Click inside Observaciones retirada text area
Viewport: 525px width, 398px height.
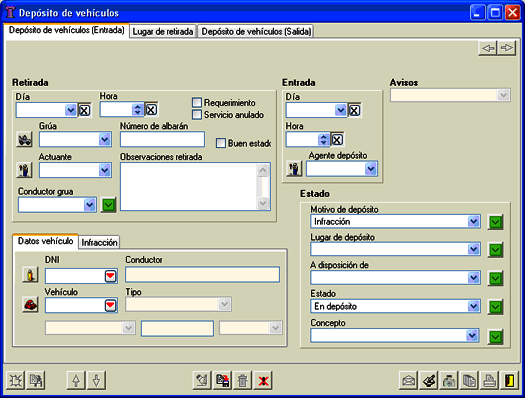click(x=189, y=187)
